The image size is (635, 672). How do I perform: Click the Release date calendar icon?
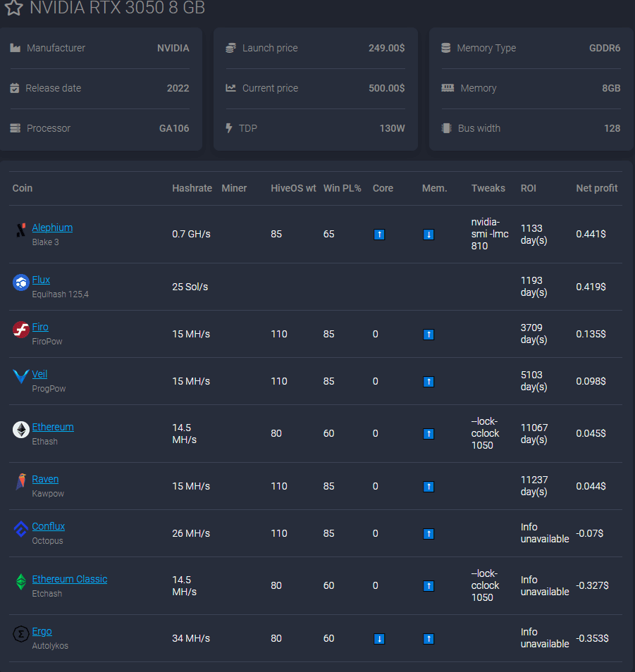pyautogui.click(x=15, y=88)
